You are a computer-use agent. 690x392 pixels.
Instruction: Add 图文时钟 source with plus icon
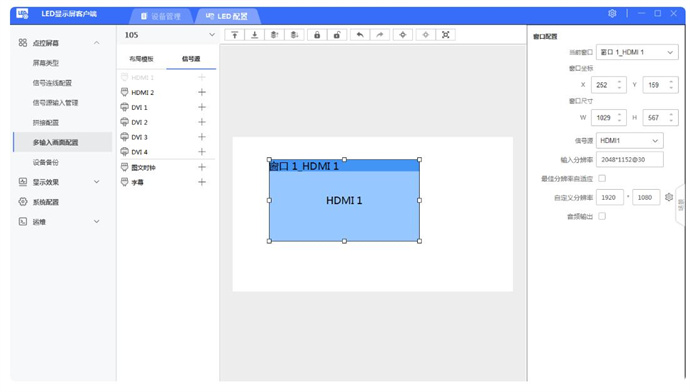tap(202, 167)
